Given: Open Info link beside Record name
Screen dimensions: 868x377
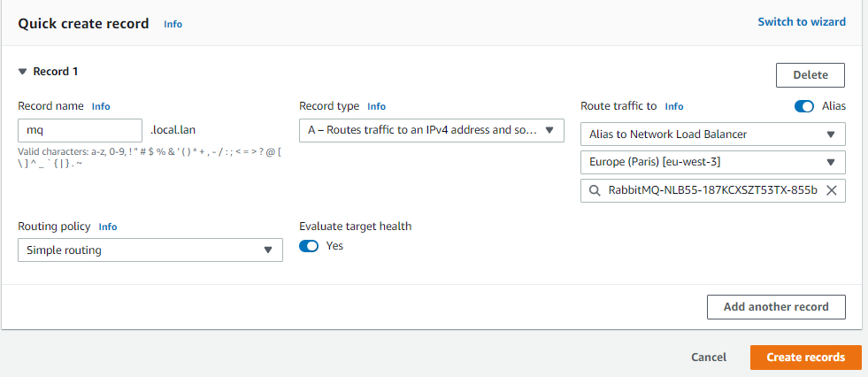Looking at the screenshot, I should (x=101, y=106).
